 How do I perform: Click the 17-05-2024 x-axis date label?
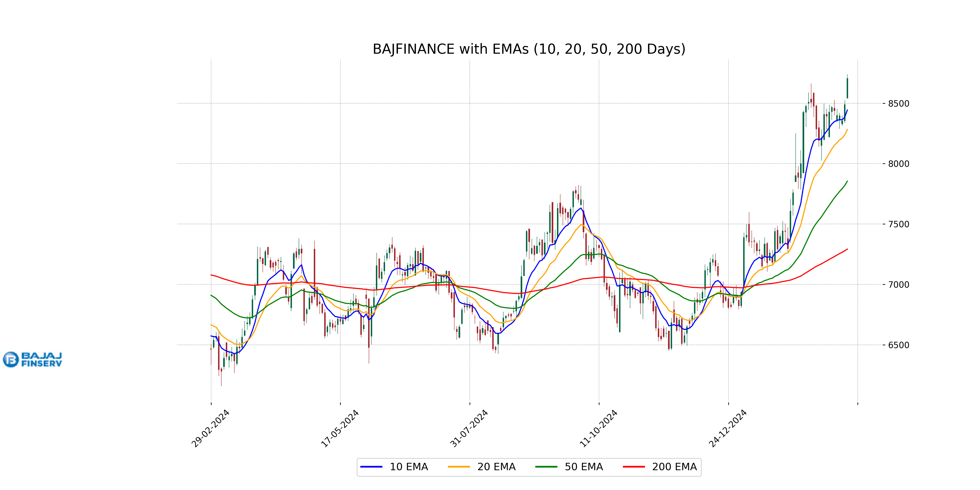coord(340,428)
